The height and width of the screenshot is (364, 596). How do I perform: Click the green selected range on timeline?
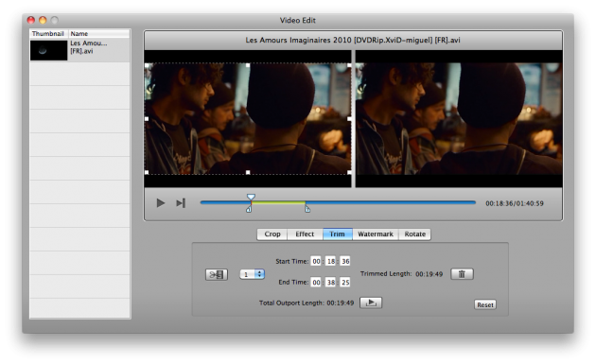click(278, 203)
